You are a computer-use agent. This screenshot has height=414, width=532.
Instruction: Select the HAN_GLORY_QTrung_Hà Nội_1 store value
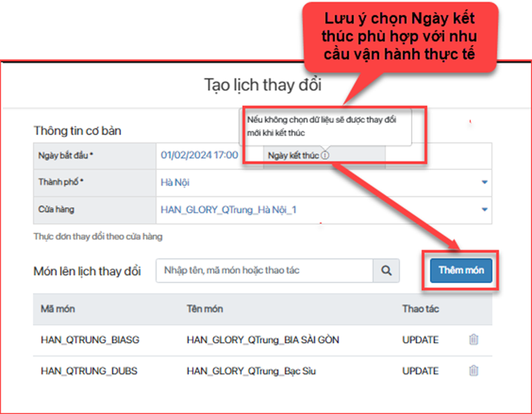pyautogui.click(x=228, y=210)
